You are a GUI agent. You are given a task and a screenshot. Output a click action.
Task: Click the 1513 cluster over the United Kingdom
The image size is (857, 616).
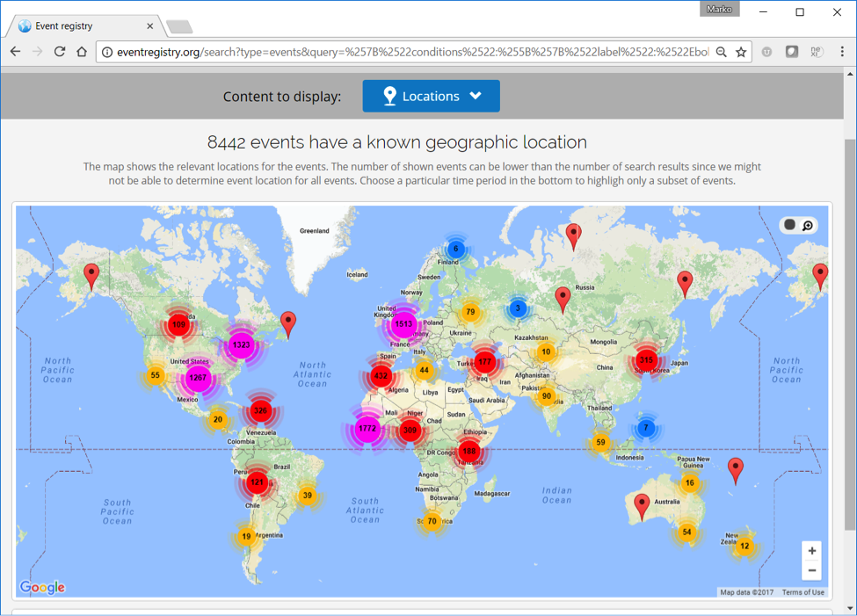tap(403, 323)
